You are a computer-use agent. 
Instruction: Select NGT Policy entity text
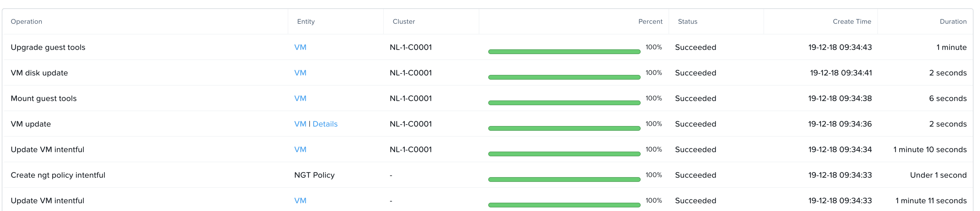[x=314, y=175]
